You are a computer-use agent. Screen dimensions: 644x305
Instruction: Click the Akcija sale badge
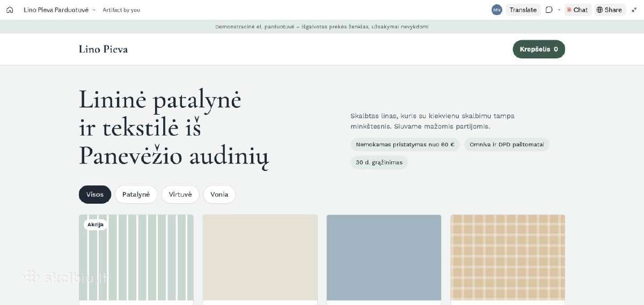click(96, 225)
